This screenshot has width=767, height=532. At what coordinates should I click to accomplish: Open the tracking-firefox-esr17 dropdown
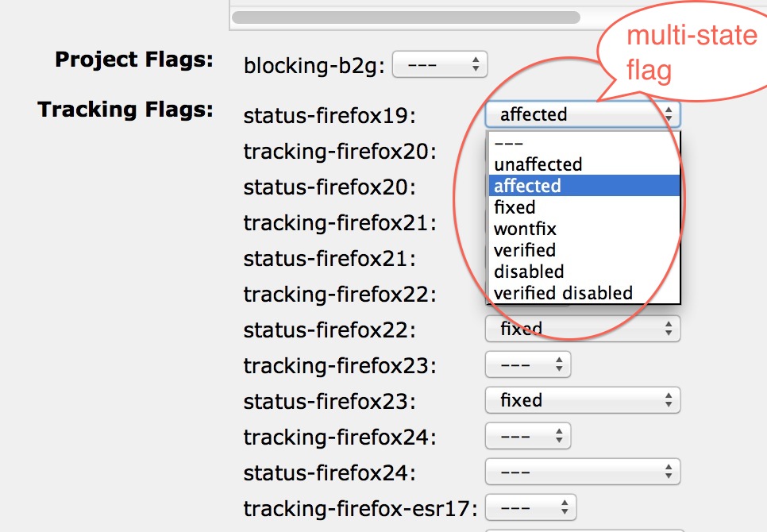coord(530,507)
